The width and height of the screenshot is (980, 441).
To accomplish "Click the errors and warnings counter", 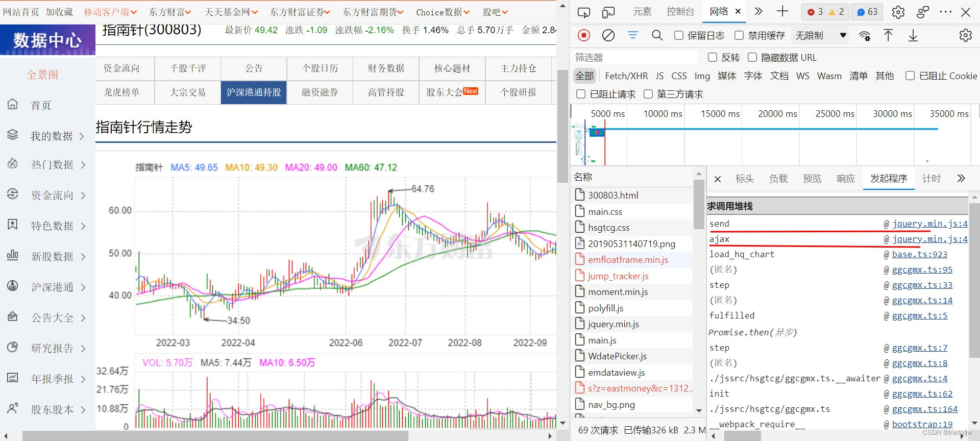I will 825,12.
